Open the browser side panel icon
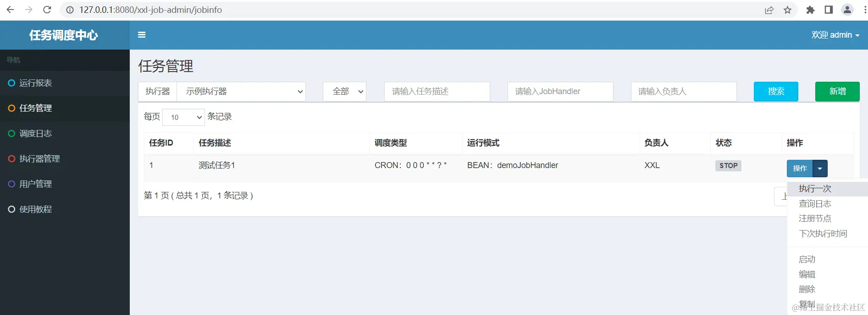This screenshot has height=315, width=868. tap(829, 10)
